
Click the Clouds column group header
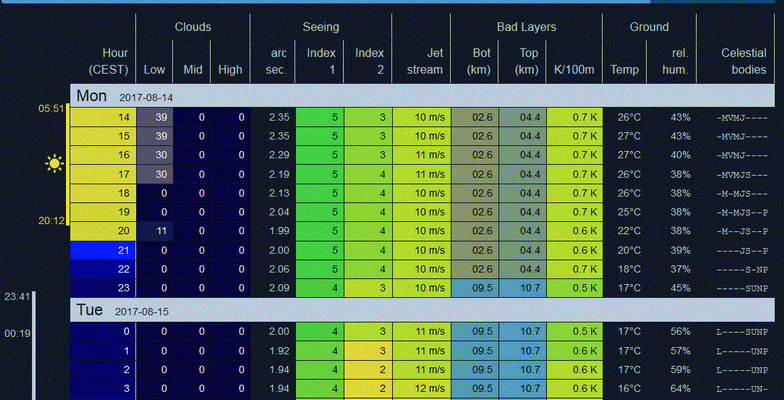click(192, 27)
